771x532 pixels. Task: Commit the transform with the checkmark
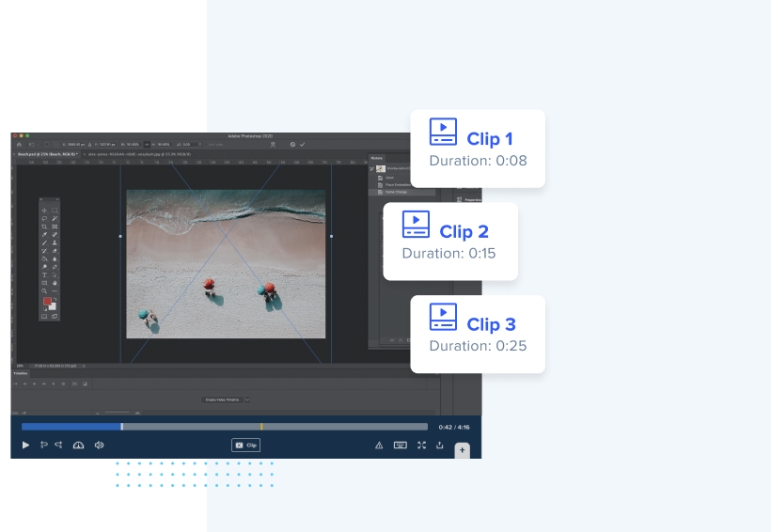coord(302,145)
